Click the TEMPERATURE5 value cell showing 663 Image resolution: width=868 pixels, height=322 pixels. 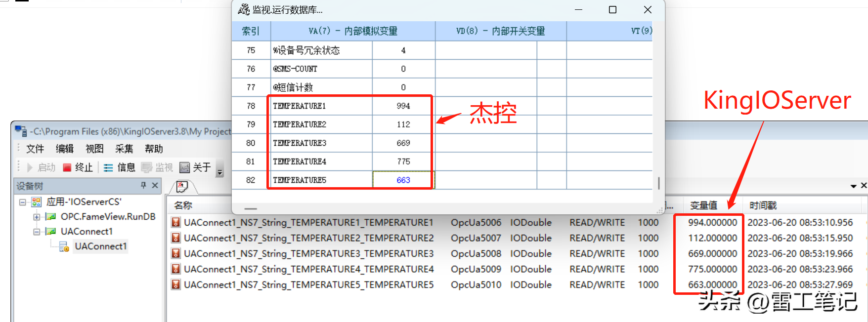[403, 180]
